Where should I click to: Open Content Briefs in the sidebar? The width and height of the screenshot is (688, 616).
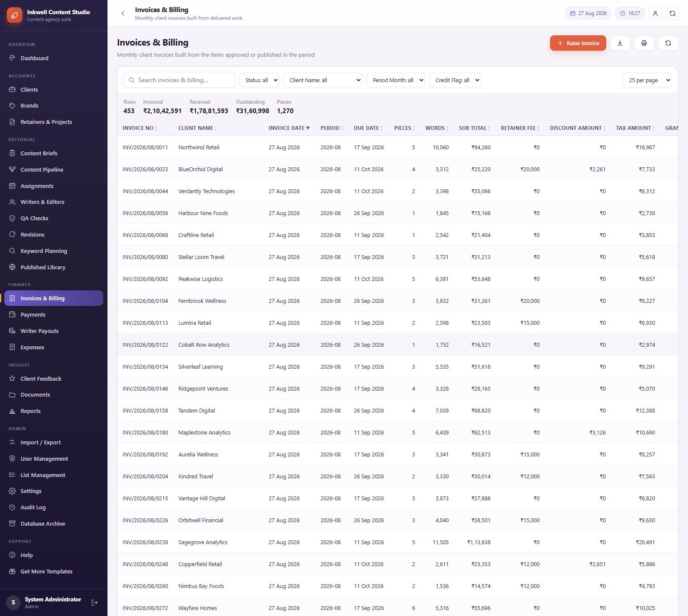[54, 153]
